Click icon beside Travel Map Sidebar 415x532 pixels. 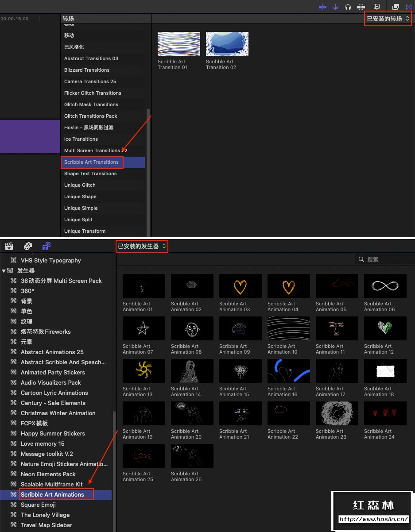(x=14, y=525)
